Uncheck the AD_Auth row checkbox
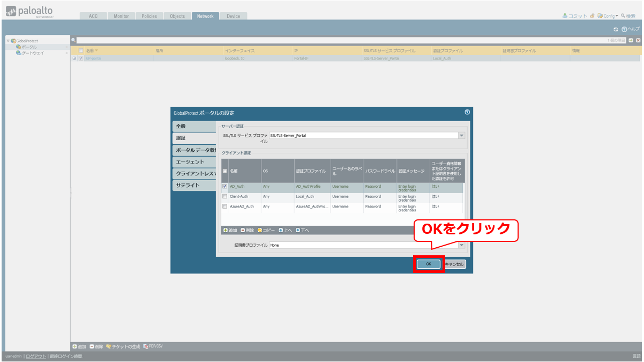The image size is (644, 362). point(225,187)
